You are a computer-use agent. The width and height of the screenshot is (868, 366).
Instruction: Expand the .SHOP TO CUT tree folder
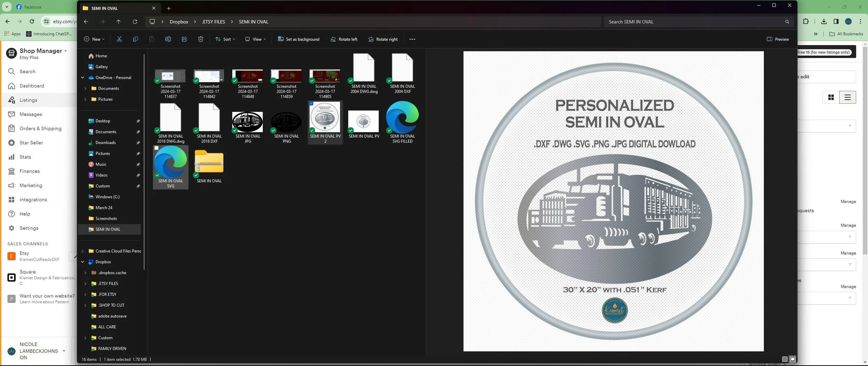coord(85,305)
